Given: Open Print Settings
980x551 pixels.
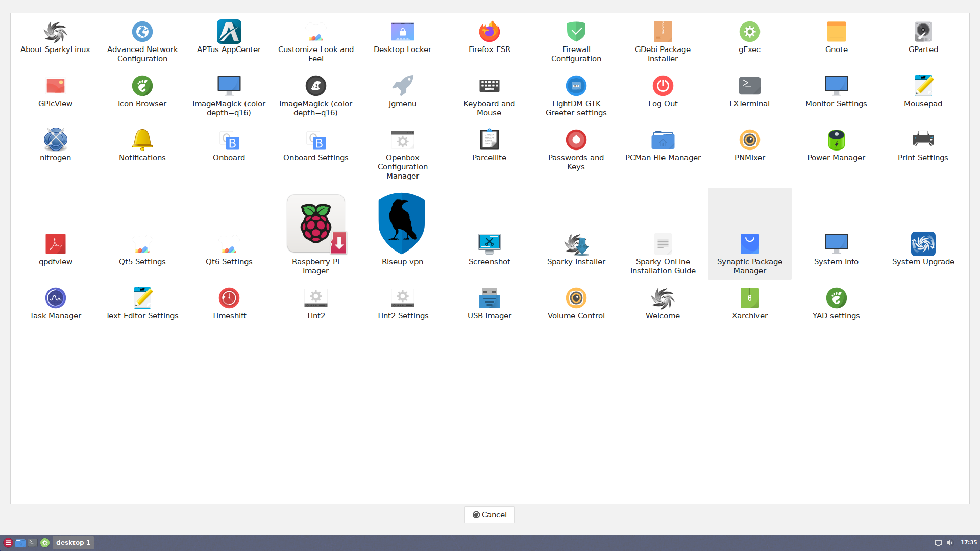Looking at the screenshot, I should (x=923, y=145).
